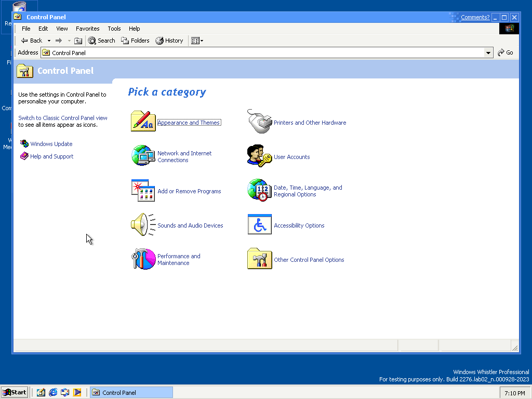The height and width of the screenshot is (399, 532).
Task: Open the View menu
Action: pos(62,29)
